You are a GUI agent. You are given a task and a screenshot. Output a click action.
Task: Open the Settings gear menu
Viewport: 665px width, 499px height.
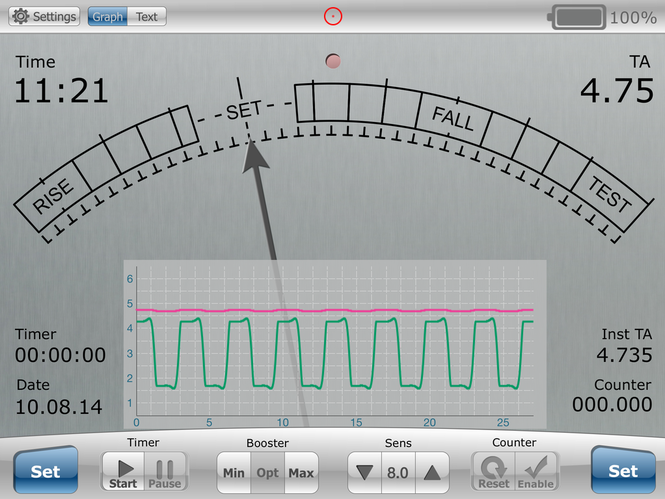point(43,17)
